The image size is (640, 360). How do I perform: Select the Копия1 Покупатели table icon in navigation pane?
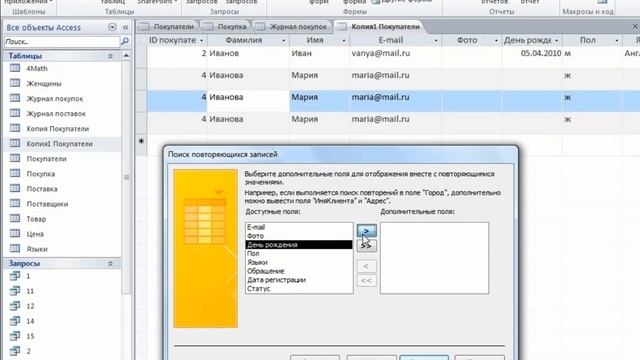click(15, 144)
